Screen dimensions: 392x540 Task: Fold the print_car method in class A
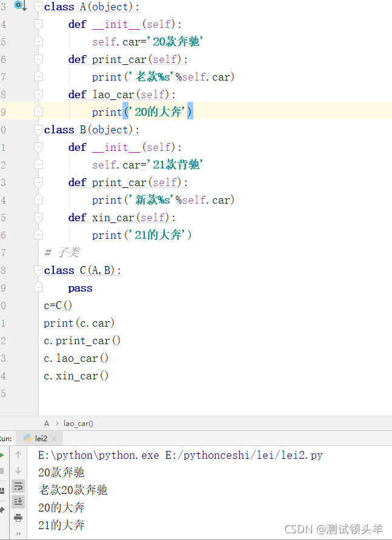click(x=39, y=59)
